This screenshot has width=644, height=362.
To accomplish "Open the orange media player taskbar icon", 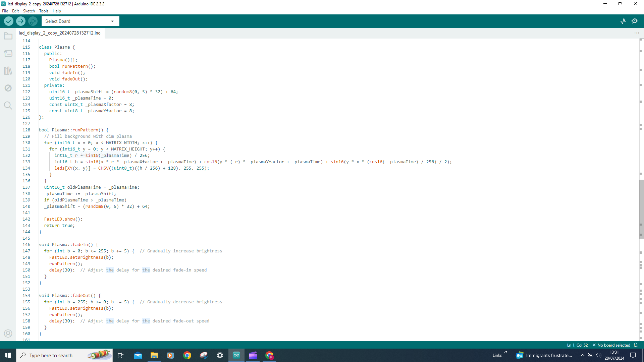I will 170,355.
